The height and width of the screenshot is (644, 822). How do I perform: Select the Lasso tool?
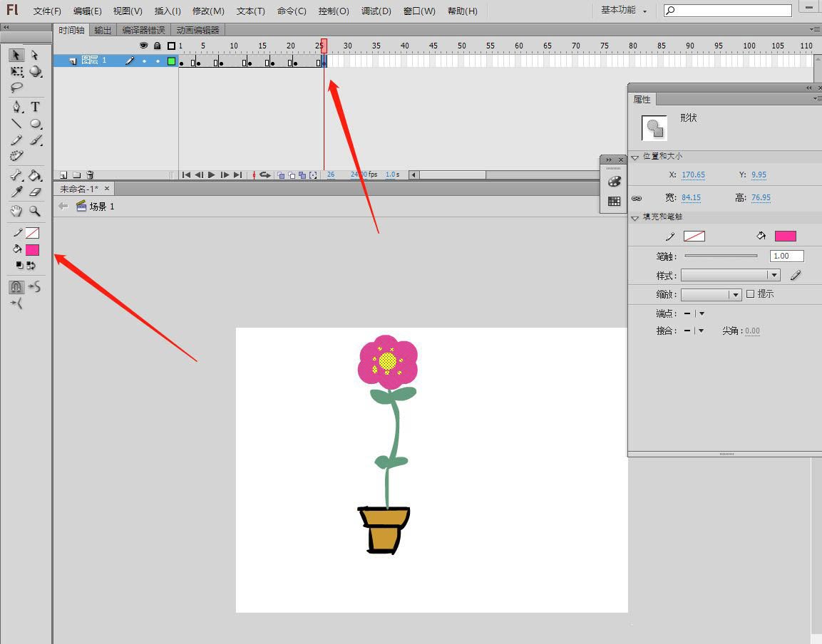tap(16, 88)
